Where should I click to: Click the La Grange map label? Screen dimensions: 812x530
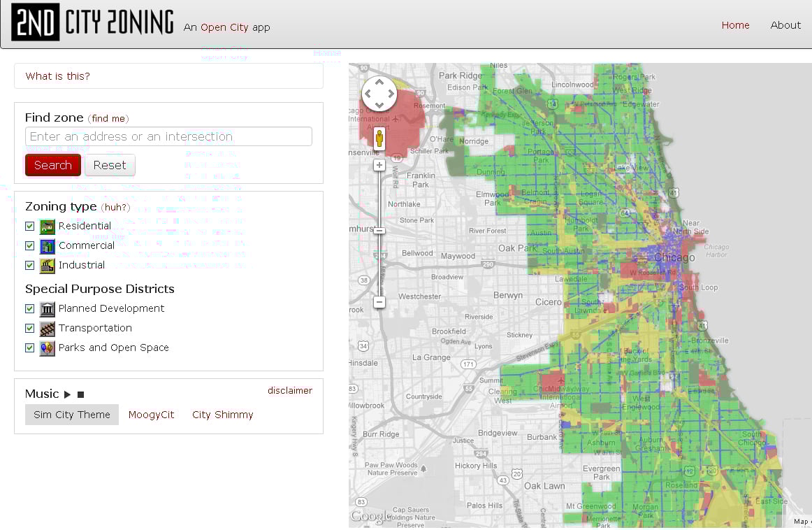(x=431, y=357)
